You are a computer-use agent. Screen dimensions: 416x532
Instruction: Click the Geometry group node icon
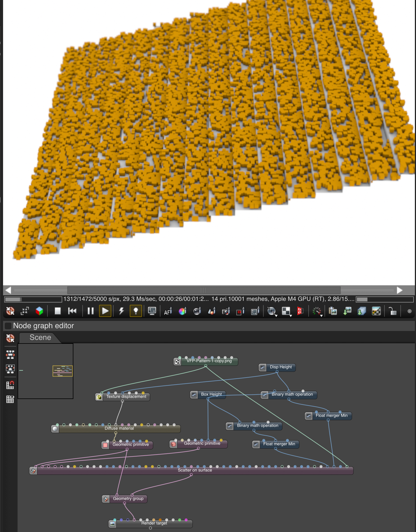106,499
